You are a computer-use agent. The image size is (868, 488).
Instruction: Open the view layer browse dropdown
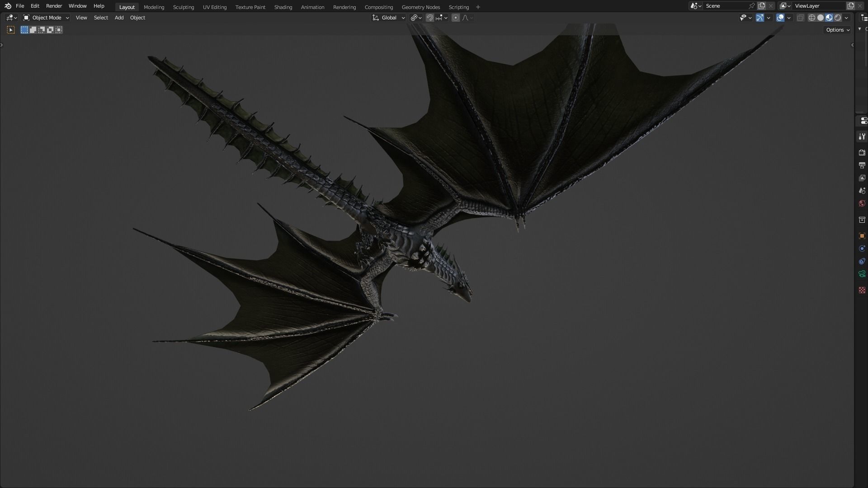(785, 6)
